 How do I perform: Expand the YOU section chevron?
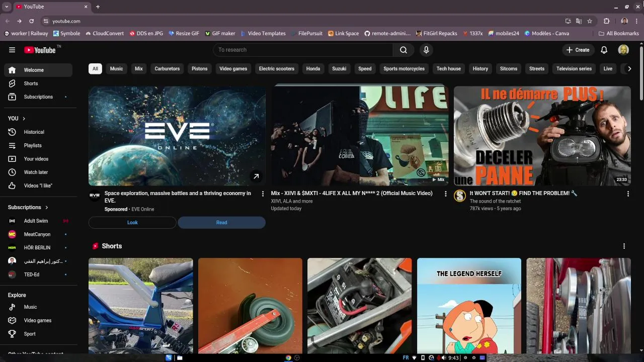[x=24, y=119]
